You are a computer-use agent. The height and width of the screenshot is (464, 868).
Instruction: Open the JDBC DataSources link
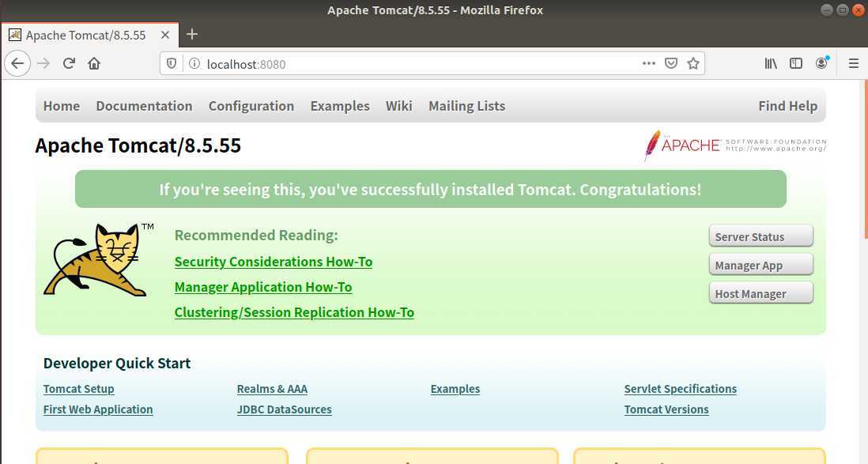click(x=284, y=409)
